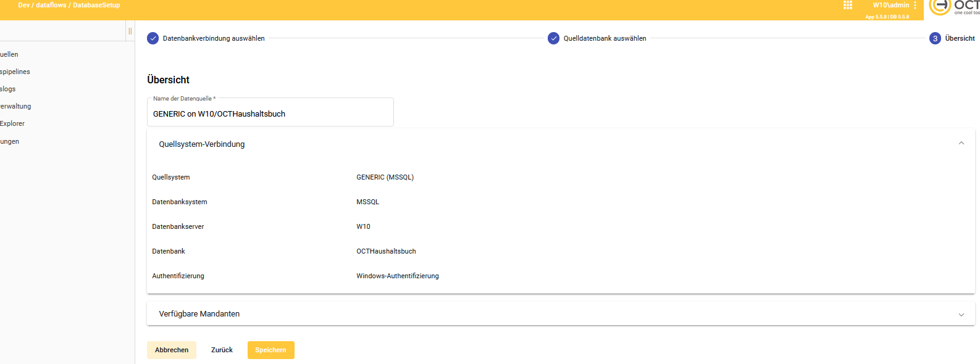The height and width of the screenshot is (364, 980).
Task: Click the sidebar resize handle
Action: (130, 31)
